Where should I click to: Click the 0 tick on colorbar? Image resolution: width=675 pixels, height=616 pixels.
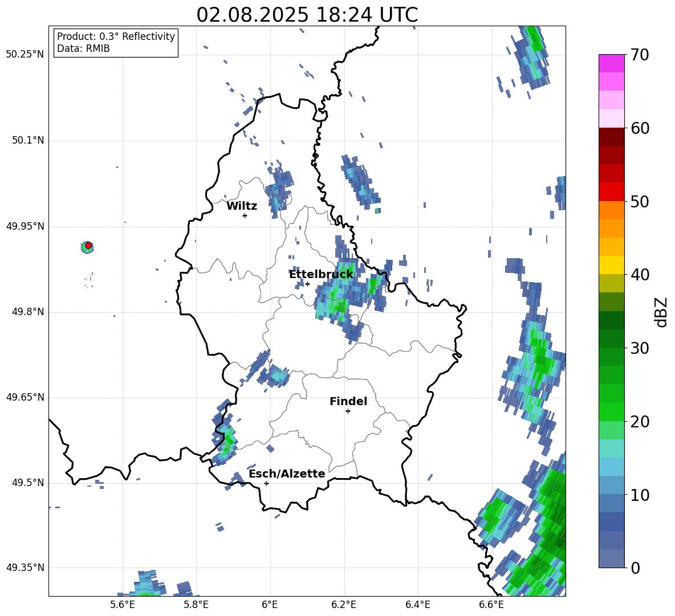click(635, 568)
